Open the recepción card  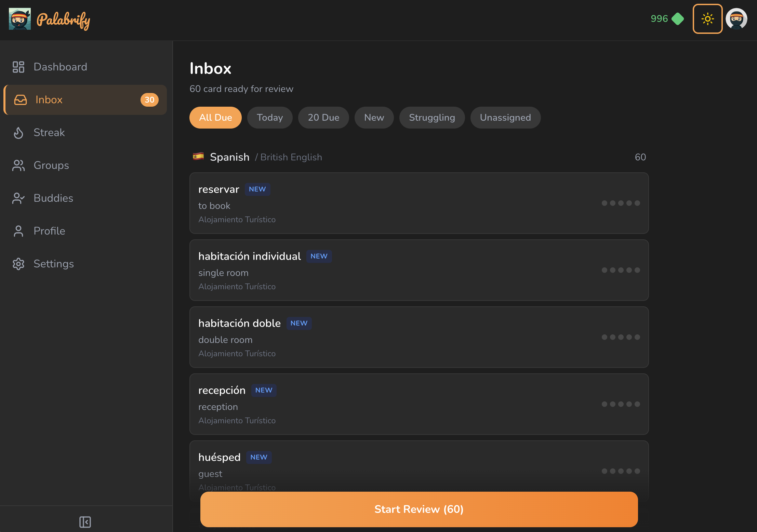[419, 404]
